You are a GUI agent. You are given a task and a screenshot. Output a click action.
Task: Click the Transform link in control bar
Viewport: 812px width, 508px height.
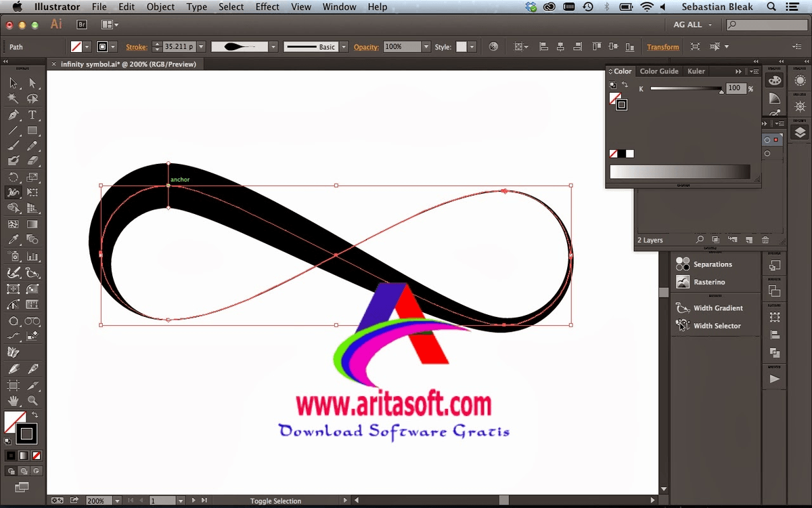[x=662, y=47]
